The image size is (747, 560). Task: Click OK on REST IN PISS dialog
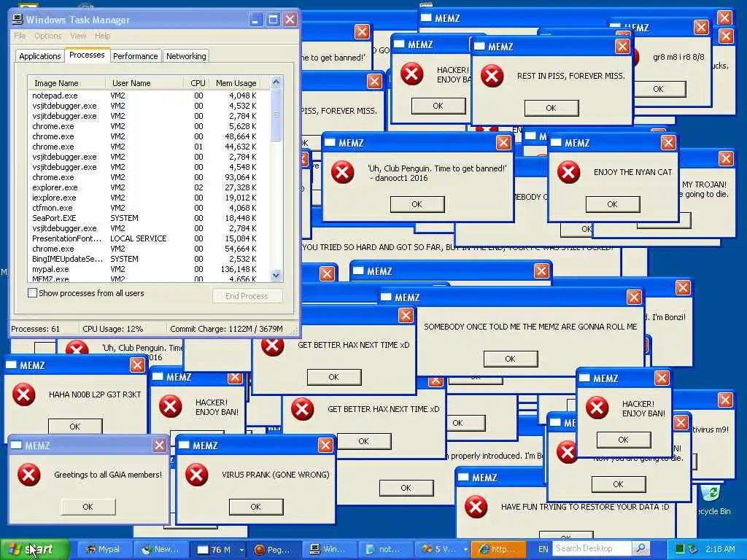(551, 108)
